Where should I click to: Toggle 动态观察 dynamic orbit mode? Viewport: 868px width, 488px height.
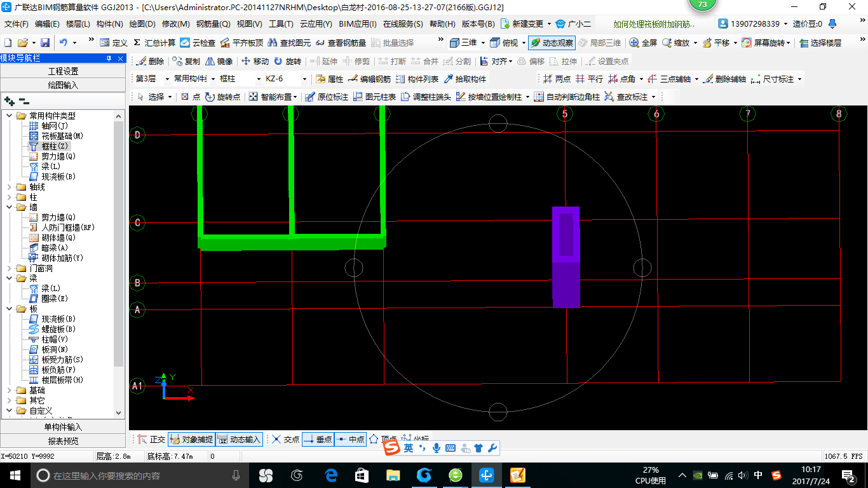click(552, 43)
